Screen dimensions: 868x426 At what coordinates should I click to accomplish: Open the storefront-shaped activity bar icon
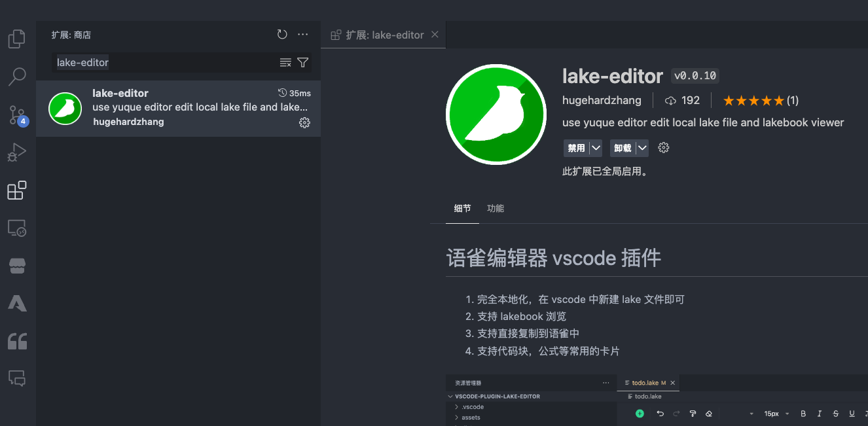point(17,266)
